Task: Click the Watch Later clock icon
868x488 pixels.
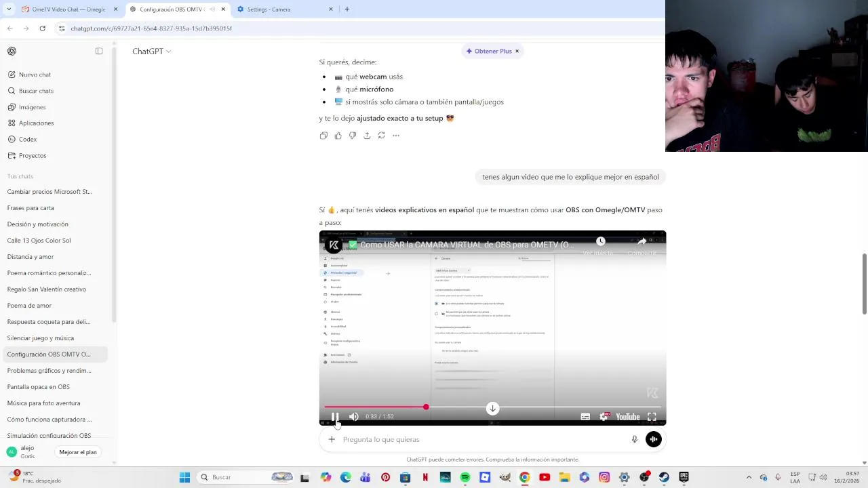Action: 600,241
